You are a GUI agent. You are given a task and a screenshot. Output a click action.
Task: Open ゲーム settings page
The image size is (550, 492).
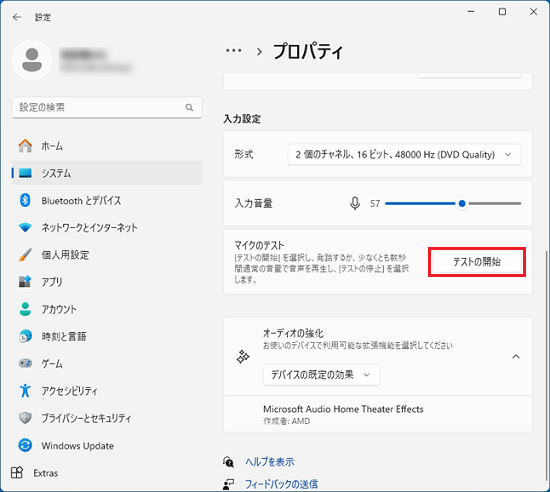pos(107,364)
